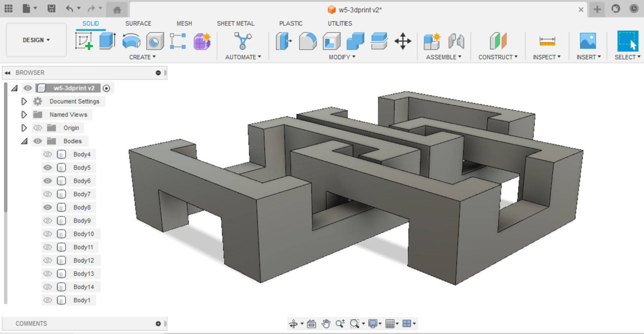Select the Extrude tool

(108, 41)
